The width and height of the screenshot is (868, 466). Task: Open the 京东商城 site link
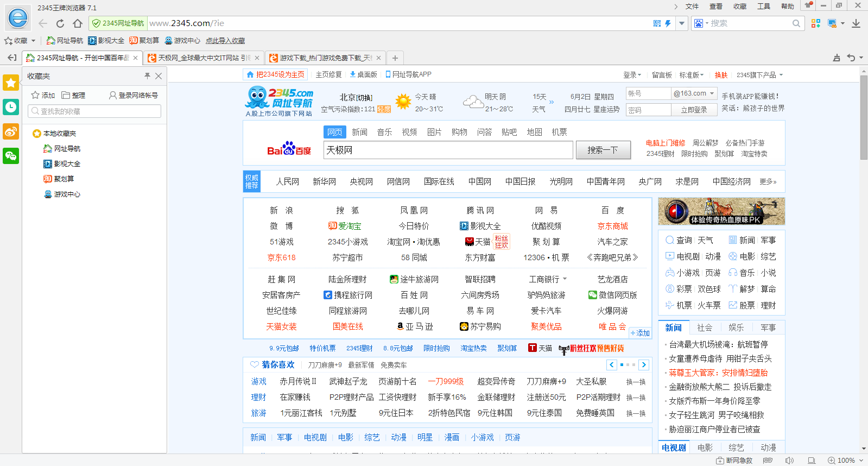click(612, 226)
